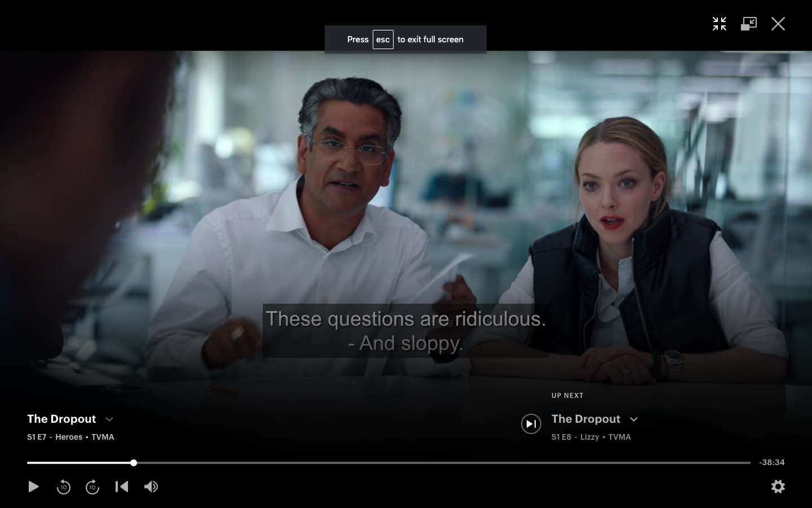
Task: Click the current title The Dropout
Action: tap(61, 419)
